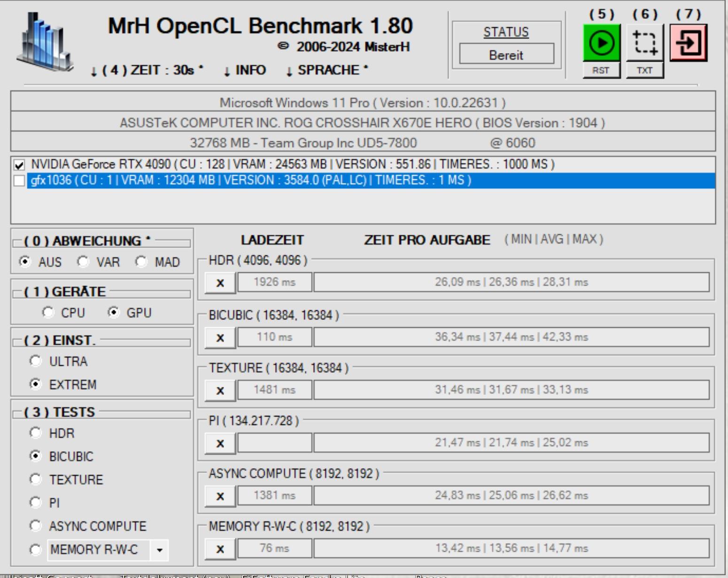Open the INFO dropdown menu

tap(245, 70)
